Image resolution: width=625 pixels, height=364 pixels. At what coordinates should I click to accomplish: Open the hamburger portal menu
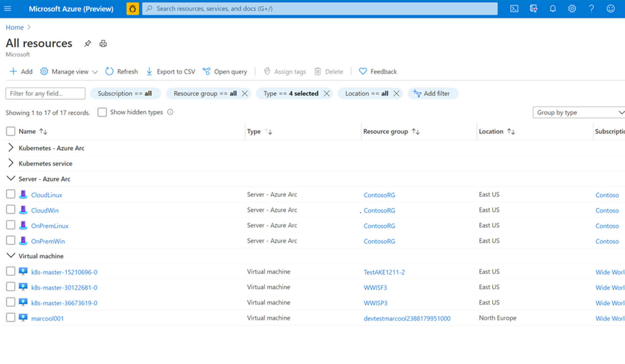[x=8, y=9]
